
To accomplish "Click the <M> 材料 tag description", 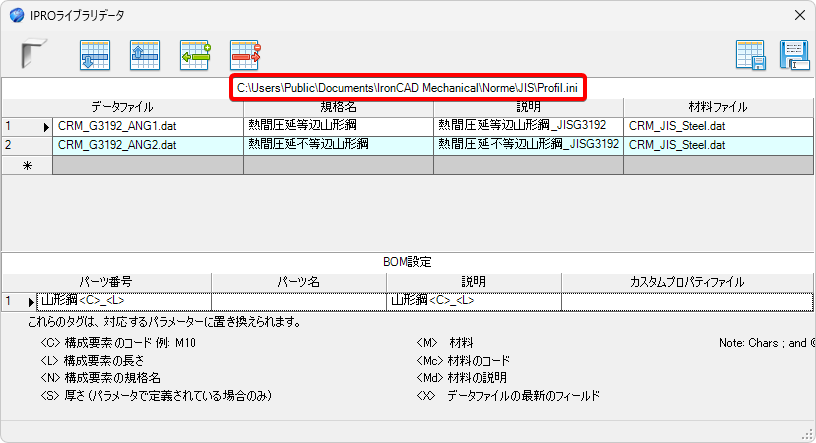I will 445,343.
